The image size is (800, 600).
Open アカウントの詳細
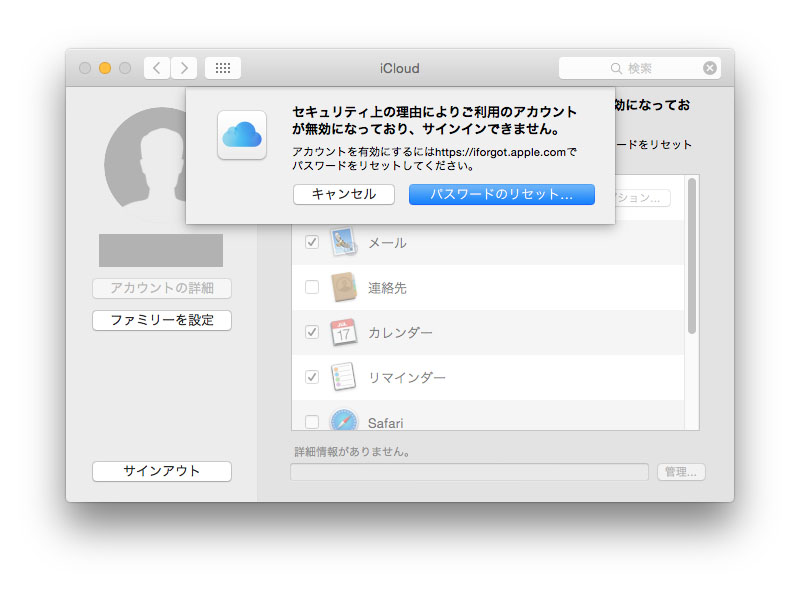(162, 288)
